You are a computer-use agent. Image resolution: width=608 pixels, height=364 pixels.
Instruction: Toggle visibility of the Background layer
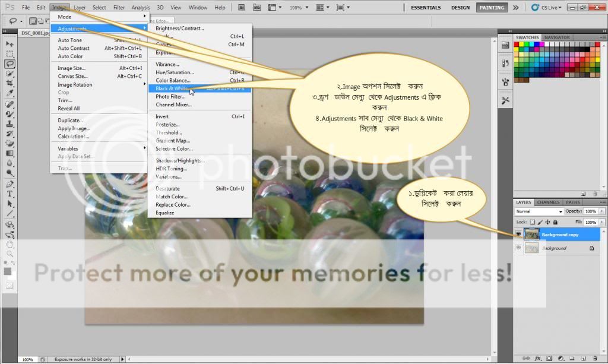(x=519, y=248)
